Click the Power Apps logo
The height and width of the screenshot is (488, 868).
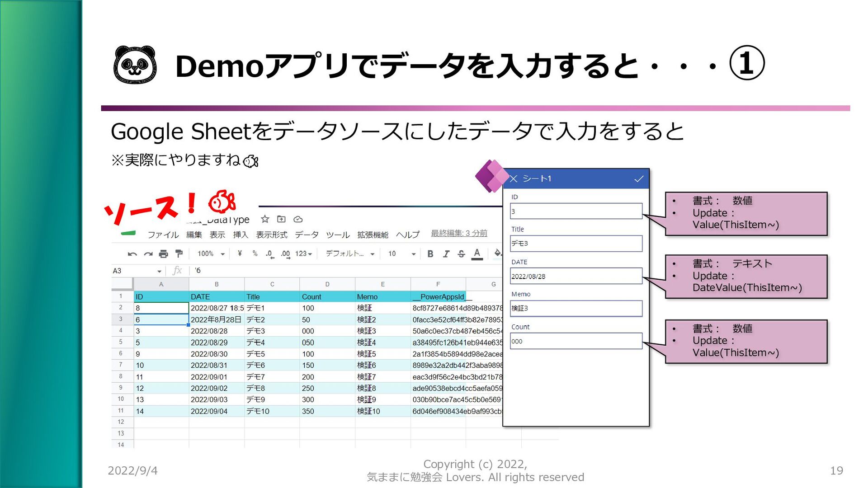pyautogui.click(x=492, y=176)
